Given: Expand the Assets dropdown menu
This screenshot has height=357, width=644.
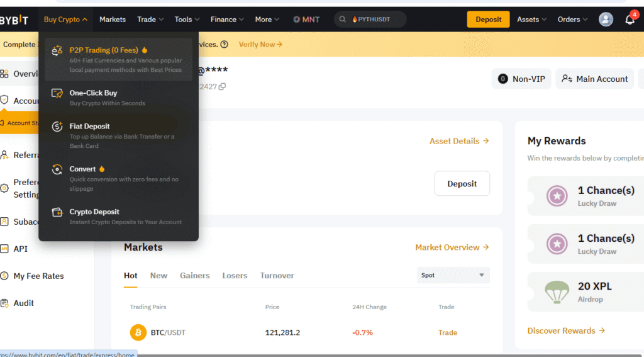Looking at the screenshot, I should point(531,20).
